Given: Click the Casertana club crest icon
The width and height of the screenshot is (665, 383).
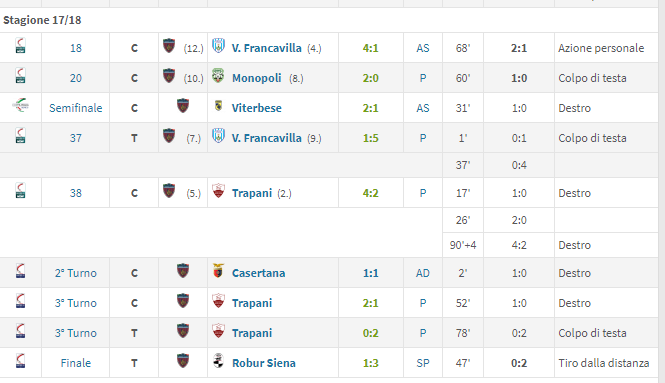Looking at the screenshot, I should (218, 271).
